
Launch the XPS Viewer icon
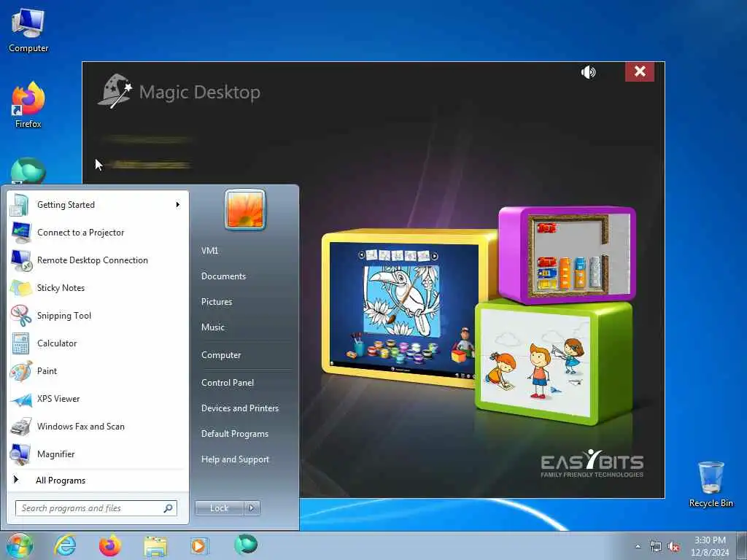coord(21,399)
